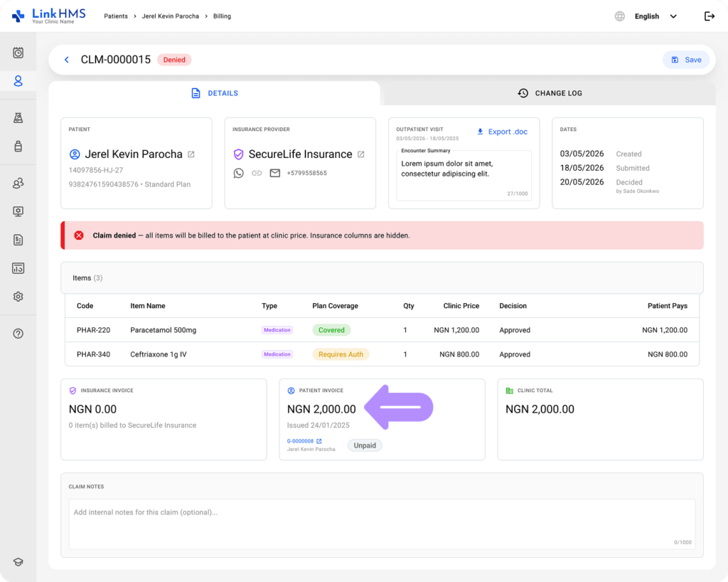Screen dimensions: 728x582
Task: Click the Items (3) section header
Action: coord(382,277)
